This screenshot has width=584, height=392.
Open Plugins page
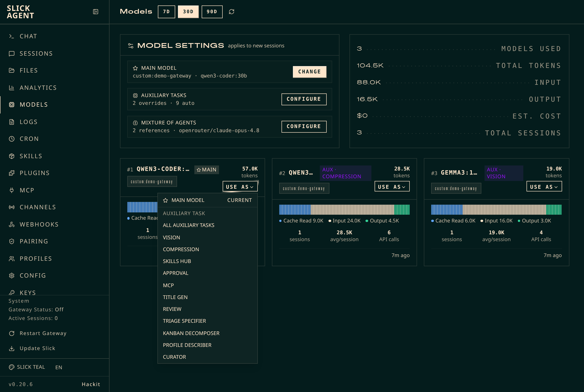tap(54, 173)
